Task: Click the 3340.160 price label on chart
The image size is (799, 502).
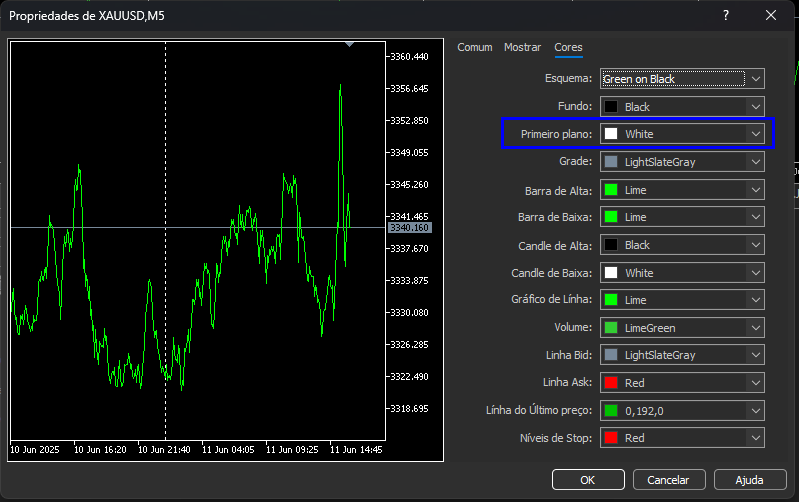Action: point(410,228)
